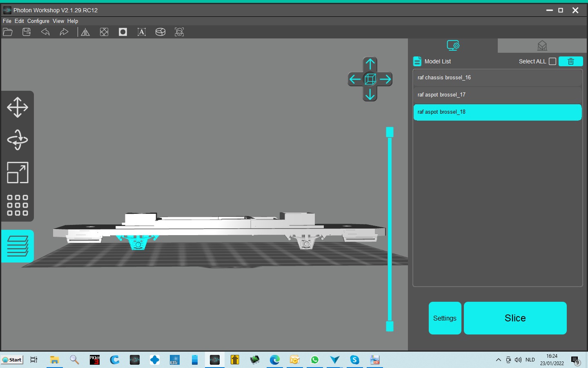Click the save file toolbar icon

27,32
